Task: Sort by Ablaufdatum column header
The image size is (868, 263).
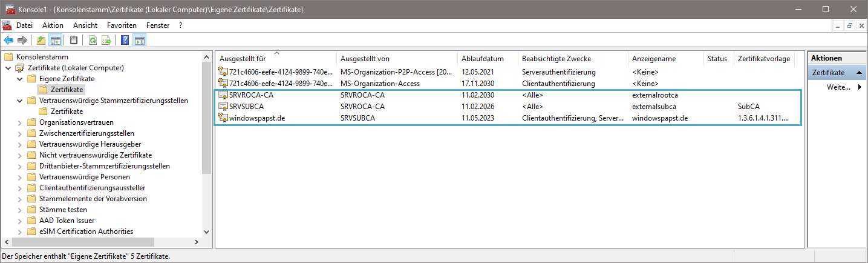Action: (482, 59)
